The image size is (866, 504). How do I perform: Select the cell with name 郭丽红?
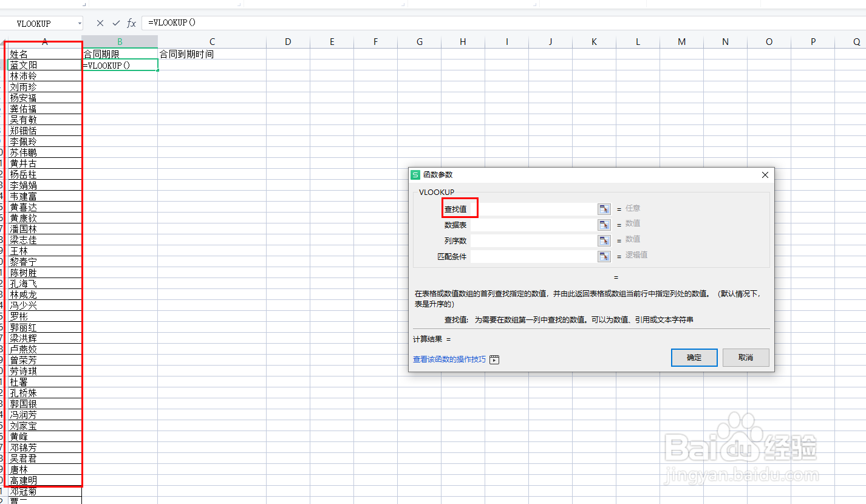tap(44, 327)
